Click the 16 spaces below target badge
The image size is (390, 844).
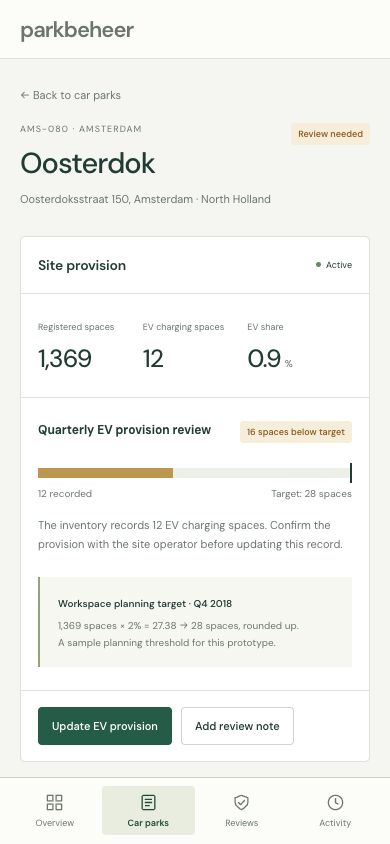[x=296, y=432]
